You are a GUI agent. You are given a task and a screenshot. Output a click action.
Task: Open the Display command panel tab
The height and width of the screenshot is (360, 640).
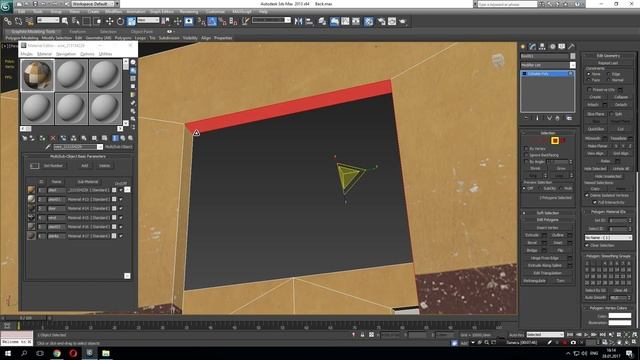562,47
